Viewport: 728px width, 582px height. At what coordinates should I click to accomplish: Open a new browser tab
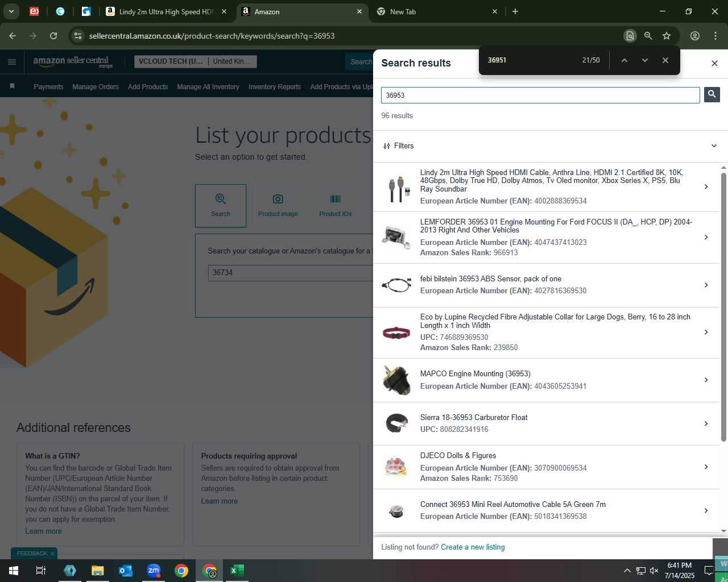(x=515, y=11)
